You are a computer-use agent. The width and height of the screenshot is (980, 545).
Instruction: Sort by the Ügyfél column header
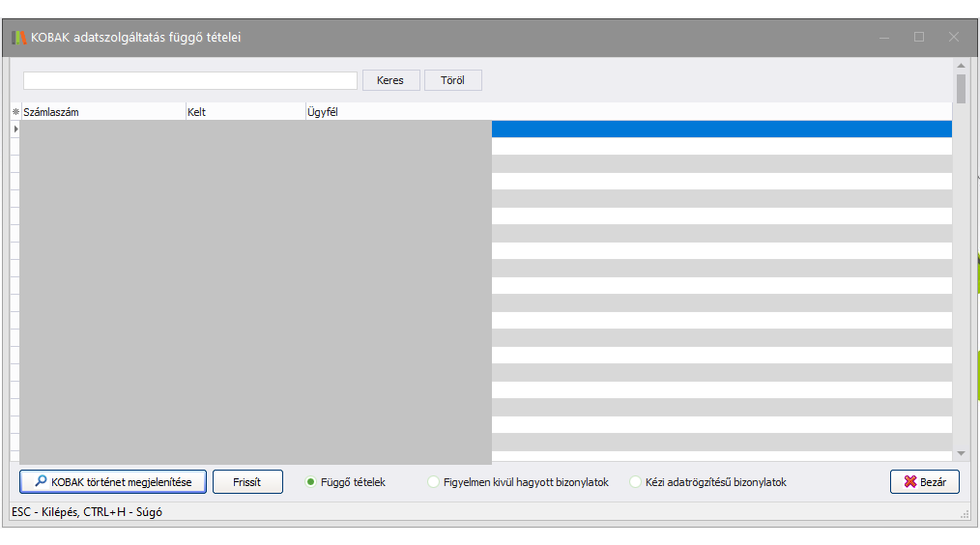396,112
